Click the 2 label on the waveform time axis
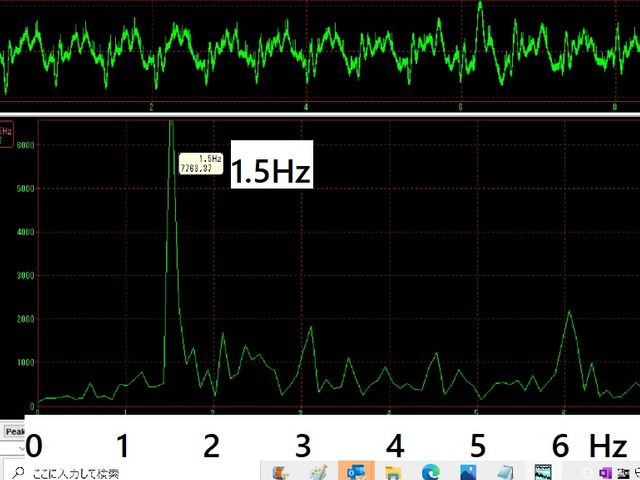Viewport: 640px width, 480px height. 151,107
